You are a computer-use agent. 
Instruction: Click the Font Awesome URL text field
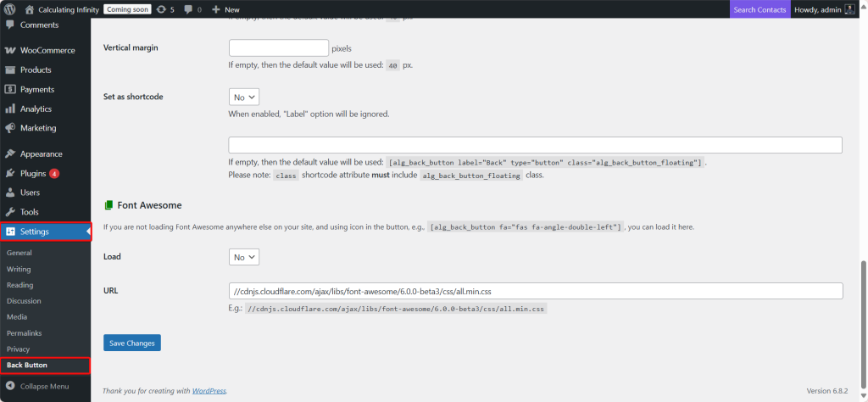pos(535,291)
